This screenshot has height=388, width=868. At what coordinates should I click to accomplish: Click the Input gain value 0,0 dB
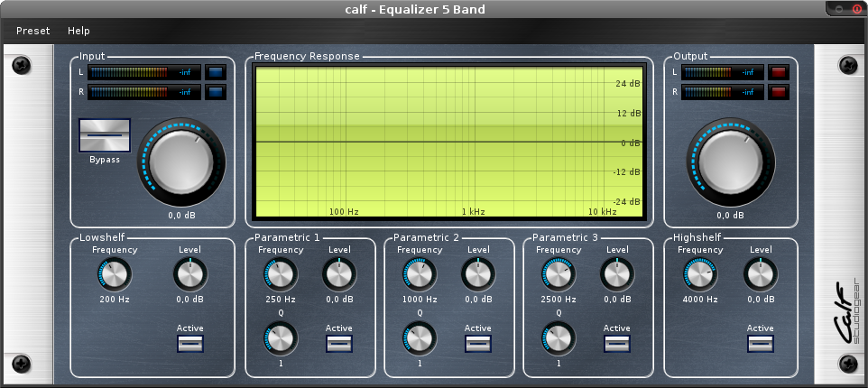click(x=181, y=216)
